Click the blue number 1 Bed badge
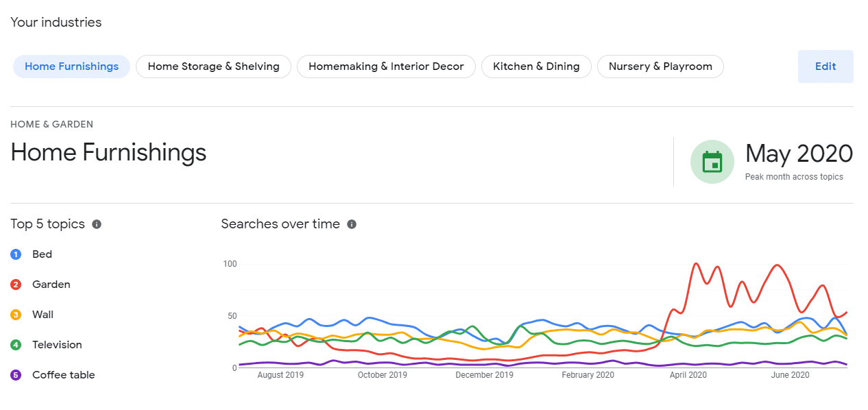Viewport: 868px width, 410px height. coord(16,254)
